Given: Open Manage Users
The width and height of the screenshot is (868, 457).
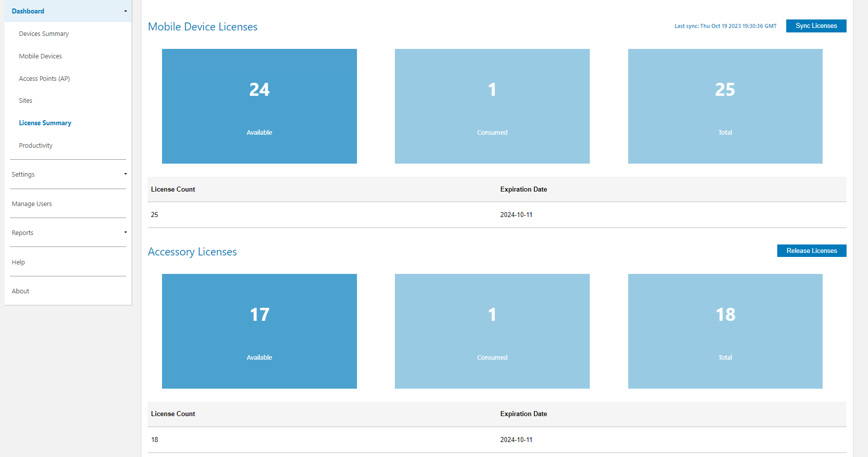Looking at the screenshot, I should click(31, 204).
